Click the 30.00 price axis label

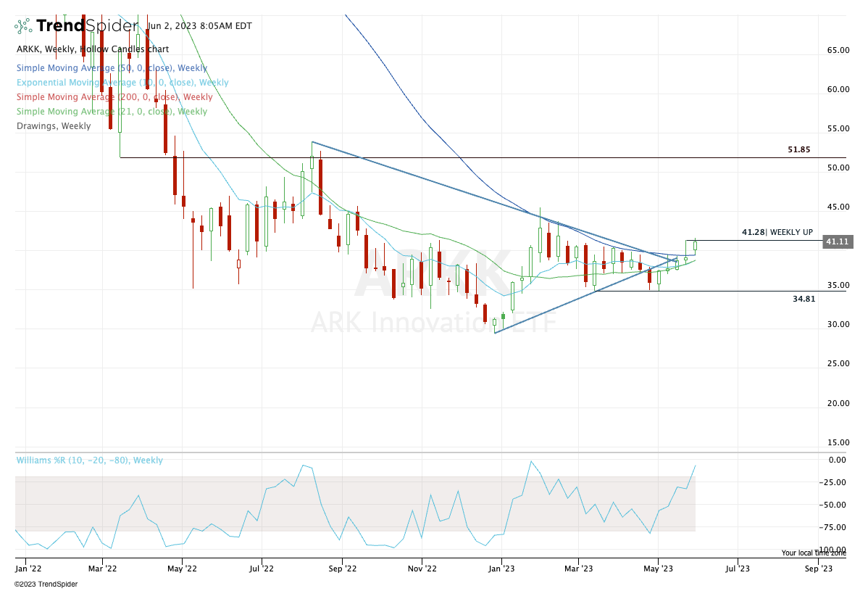point(838,325)
